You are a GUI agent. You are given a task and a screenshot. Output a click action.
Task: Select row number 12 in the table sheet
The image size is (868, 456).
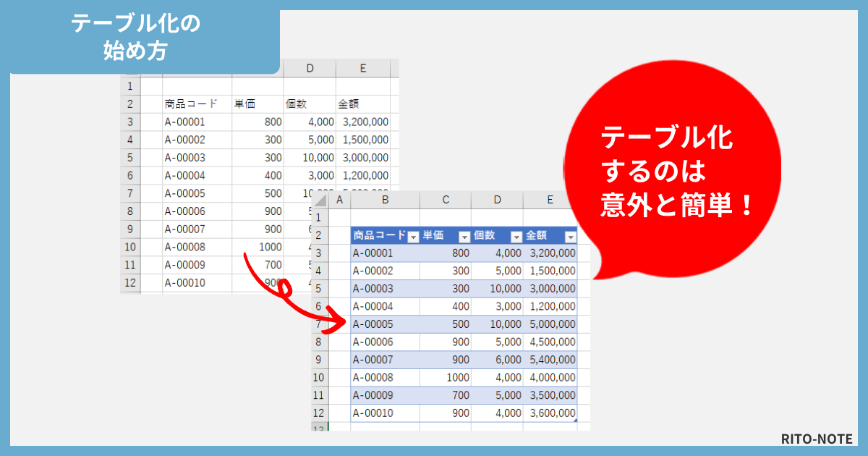coord(319,413)
